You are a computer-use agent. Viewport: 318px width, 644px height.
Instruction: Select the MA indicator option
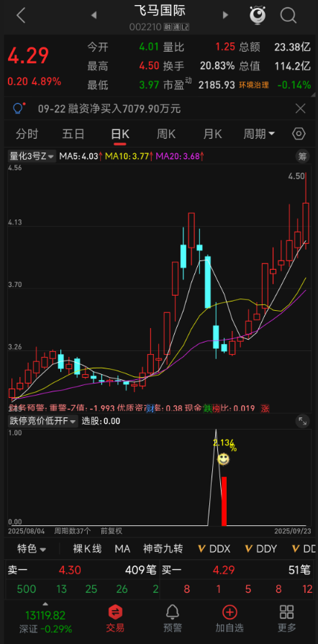tap(122, 549)
